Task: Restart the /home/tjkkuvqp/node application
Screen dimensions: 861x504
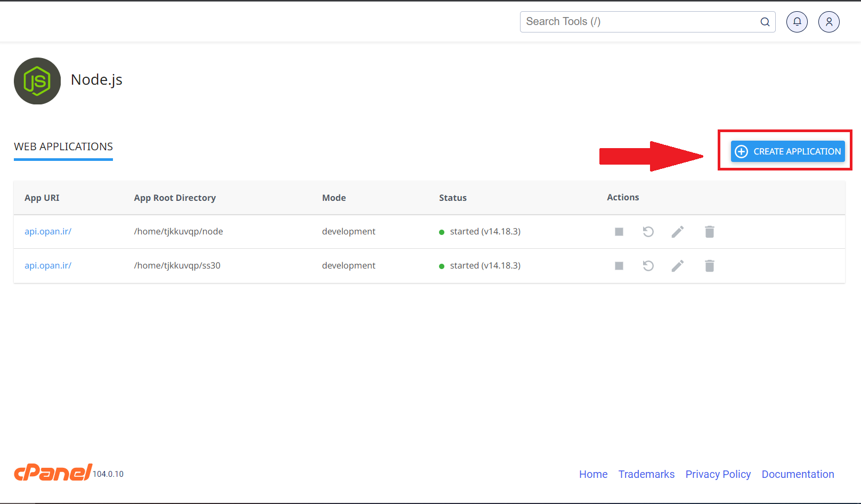Action: tap(648, 231)
